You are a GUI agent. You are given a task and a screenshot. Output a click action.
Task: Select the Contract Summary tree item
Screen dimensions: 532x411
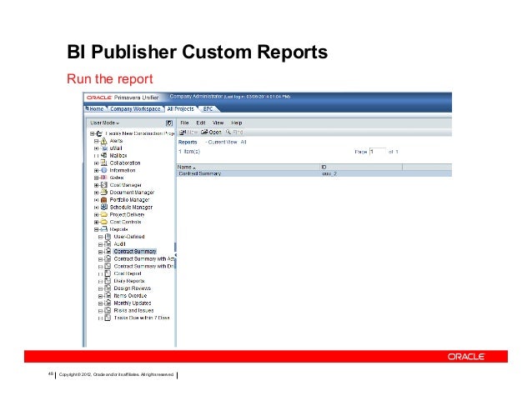[135, 251]
